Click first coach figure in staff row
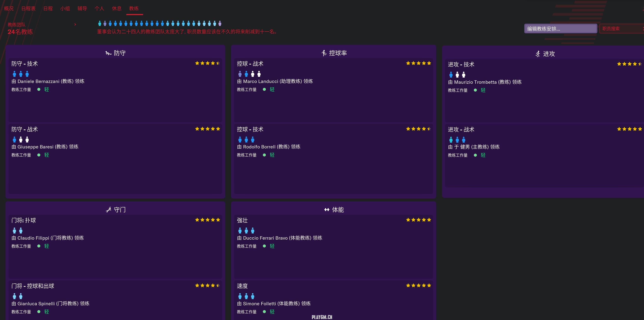Image resolution: width=644 pixels, height=320 pixels. [100, 24]
